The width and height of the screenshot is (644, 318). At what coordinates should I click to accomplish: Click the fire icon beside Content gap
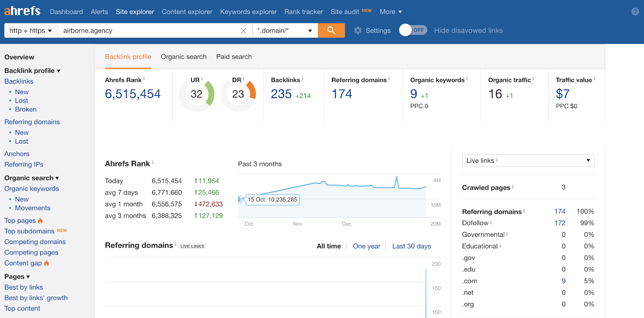pyautogui.click(x=47, y=263)
